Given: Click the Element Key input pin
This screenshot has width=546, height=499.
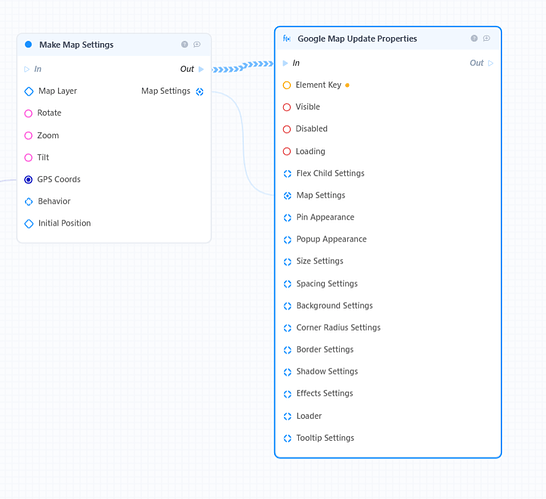Looking at the screenshot, I should point(287,85).
